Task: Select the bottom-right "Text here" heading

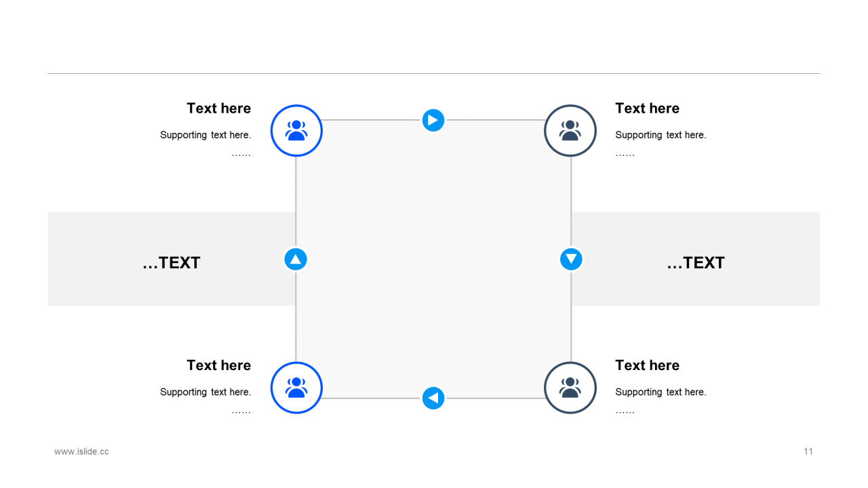Action: (x=647, y=365)
